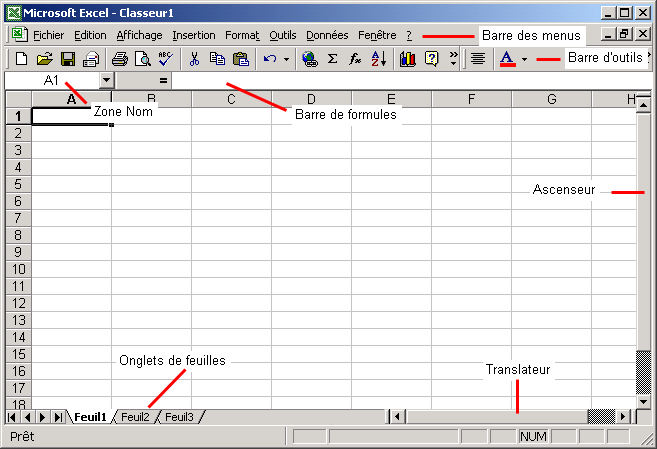This screenshot has height=449, width=657.
Task: Apply AutoSum with the sigma icon
Action: tap(332, 59)
